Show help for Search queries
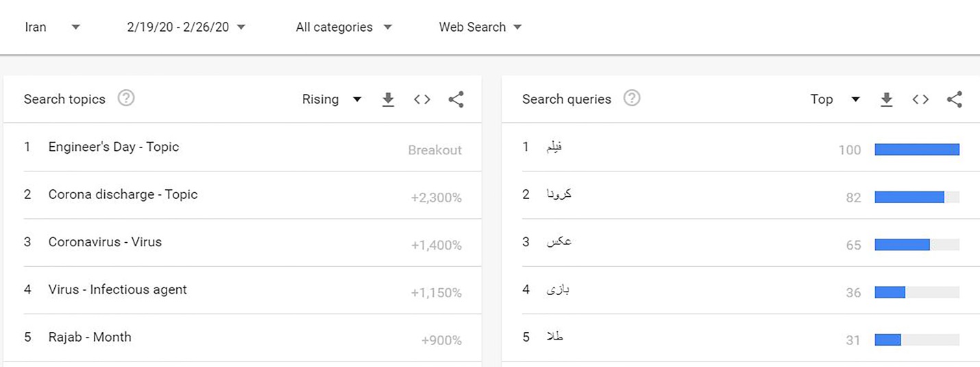This screenshot has height=367, width=980. 632,98
